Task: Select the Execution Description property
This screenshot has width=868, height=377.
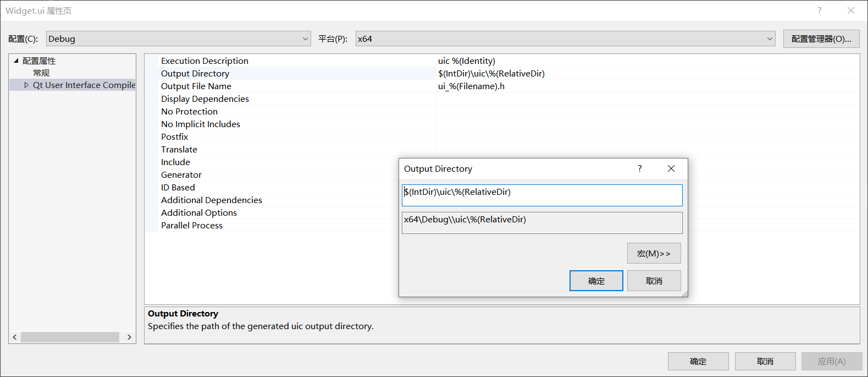Action: click(204, 61)
